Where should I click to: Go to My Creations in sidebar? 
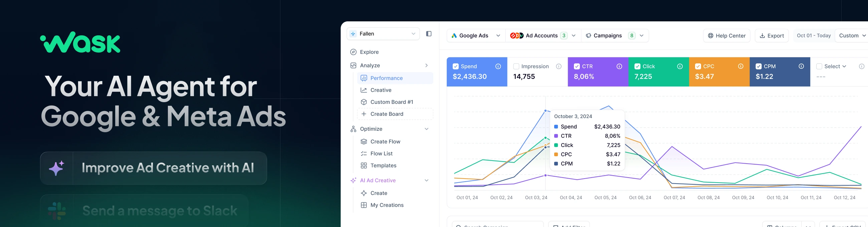click(x=387, y=205)
